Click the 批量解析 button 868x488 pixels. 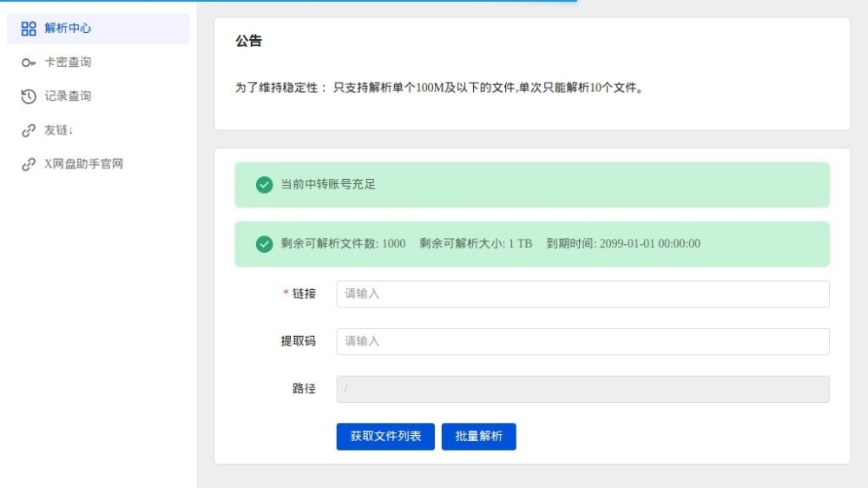[478, 437]
